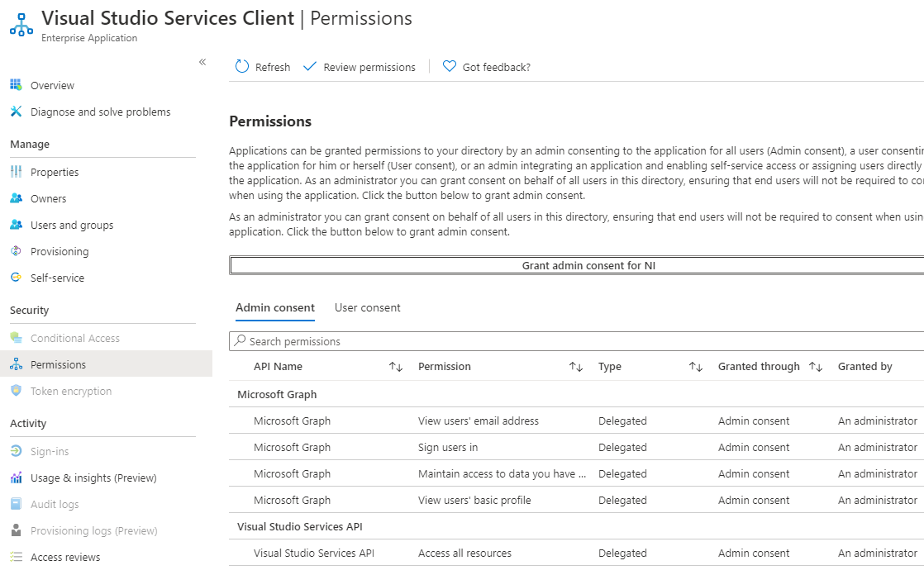This screenshot has height=575, width=924.
Task: Go to Properties page
Action: click(55, 172)
